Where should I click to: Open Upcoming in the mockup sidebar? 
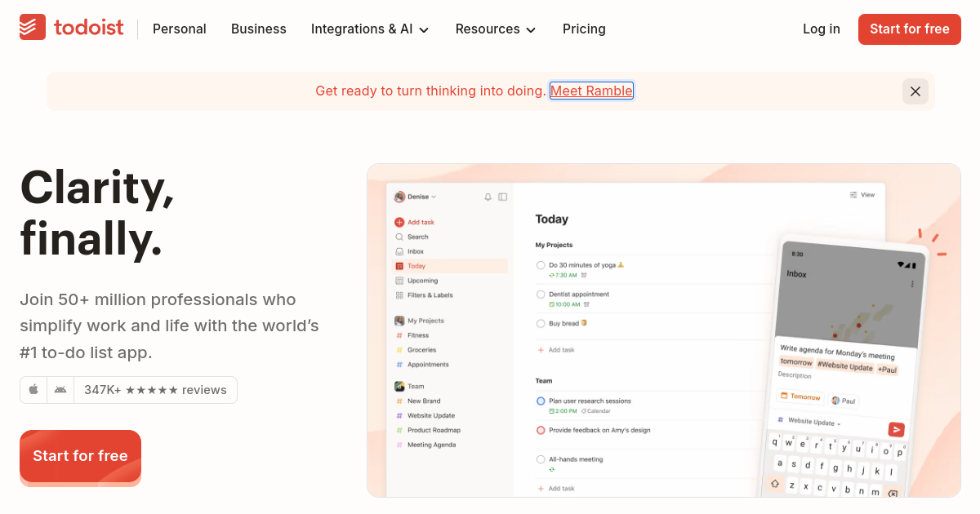[416, 281]
